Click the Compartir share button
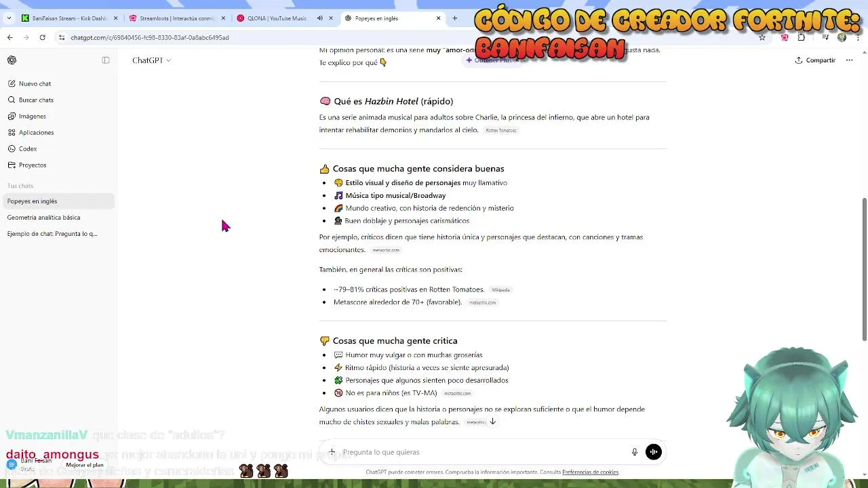868x488 pixels. point(816,60)
